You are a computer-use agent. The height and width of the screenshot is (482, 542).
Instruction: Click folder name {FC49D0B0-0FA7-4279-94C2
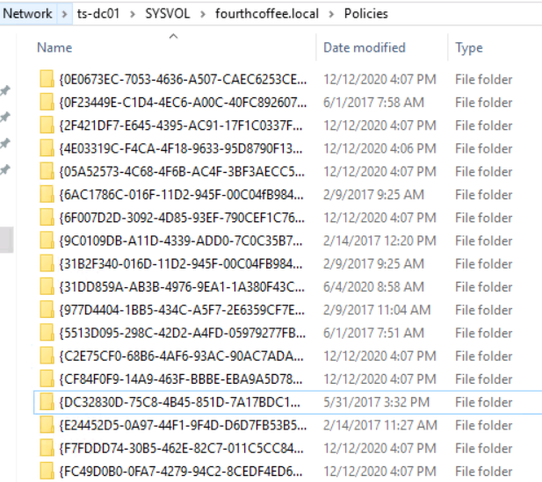[181, 471]
